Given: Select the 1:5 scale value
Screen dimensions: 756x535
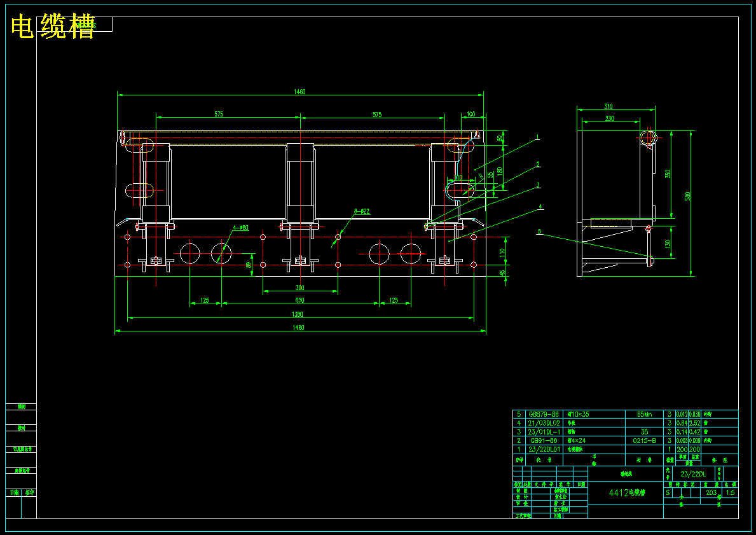Looking at the screenshot, I should tap(731, 492).
